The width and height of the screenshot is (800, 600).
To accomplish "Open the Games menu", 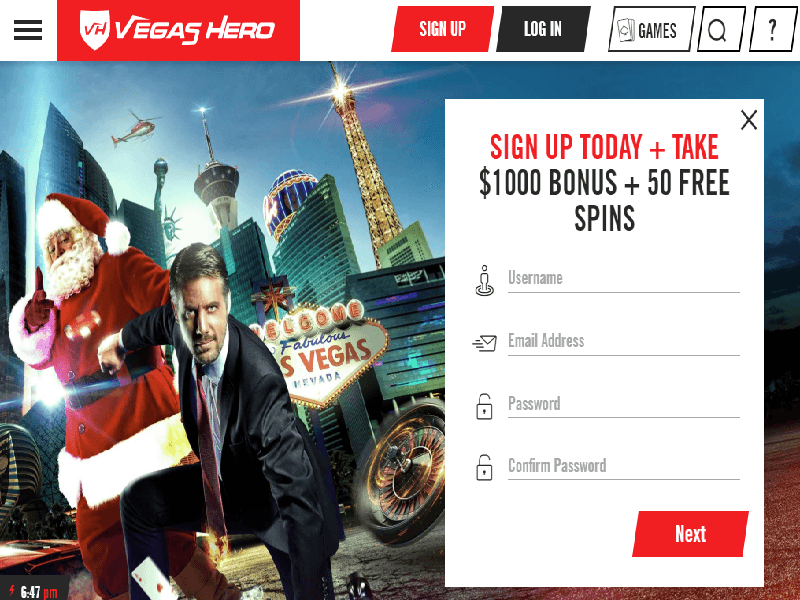I will (x=652, y=30).
